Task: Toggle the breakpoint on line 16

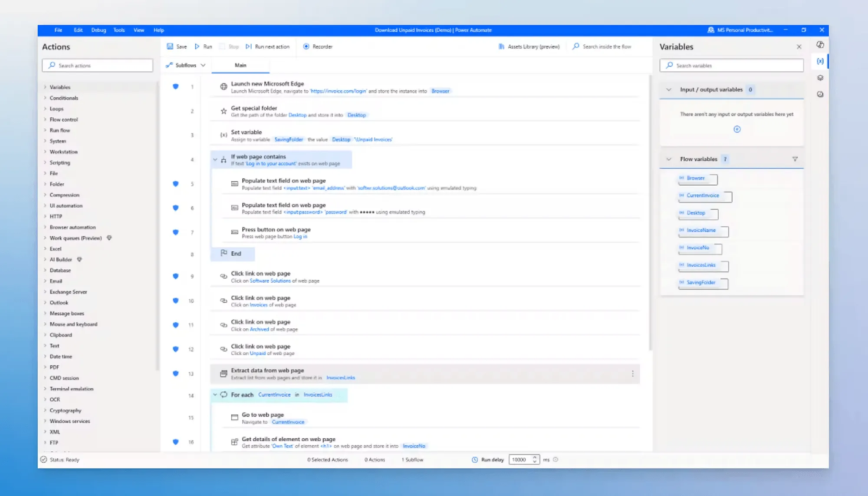Action: [176, 442]
